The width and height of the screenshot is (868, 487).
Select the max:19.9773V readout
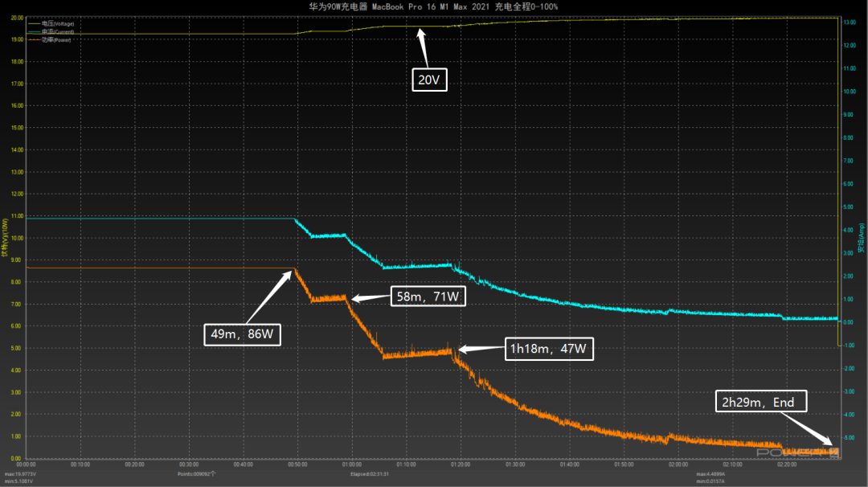[x=20, y=474]
